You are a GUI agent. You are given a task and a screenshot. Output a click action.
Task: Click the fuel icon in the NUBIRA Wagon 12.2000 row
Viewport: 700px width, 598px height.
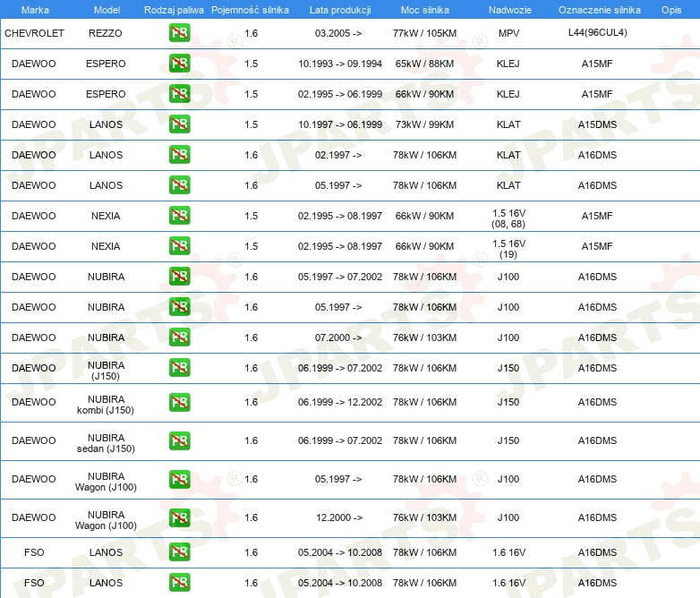pyautogui.click(x=179, y=517)
